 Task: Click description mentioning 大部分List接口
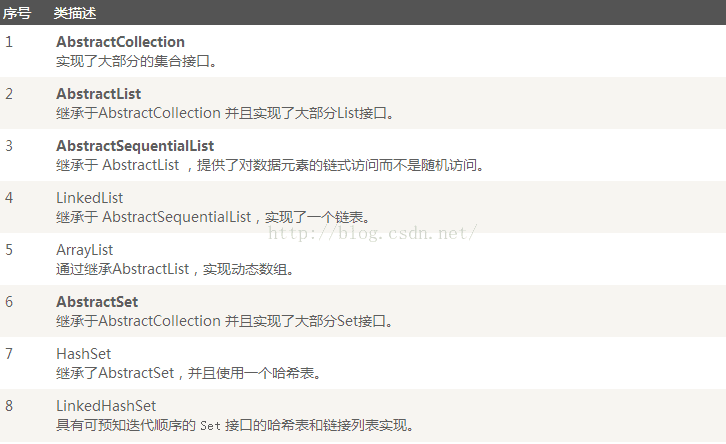[225, 113]
